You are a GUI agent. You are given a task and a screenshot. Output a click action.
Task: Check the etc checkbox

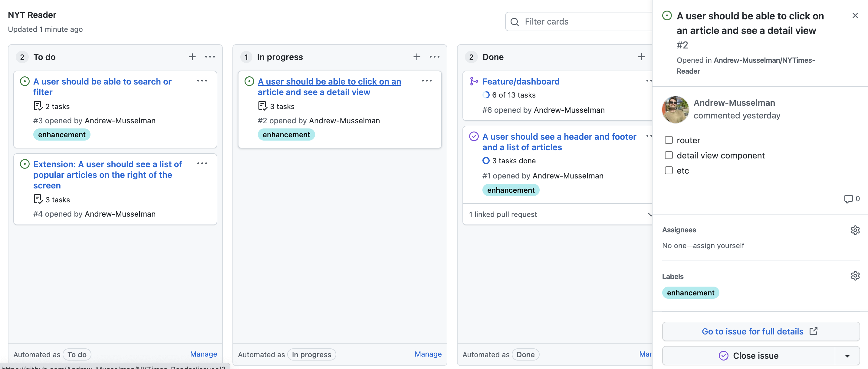click(669, 171)
